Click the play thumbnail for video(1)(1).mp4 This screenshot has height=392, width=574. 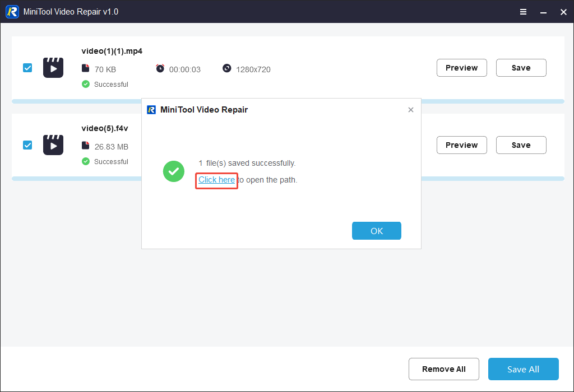tap(53, 67)
